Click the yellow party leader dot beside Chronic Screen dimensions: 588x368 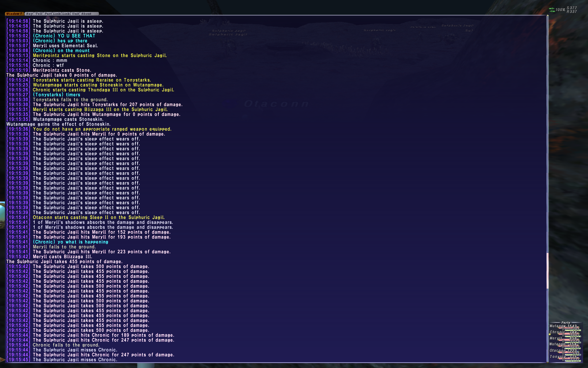coord(550,334)
